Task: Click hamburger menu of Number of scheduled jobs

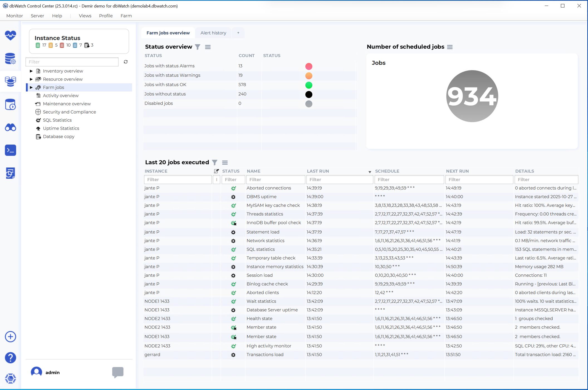Action: tap(450, 47)
